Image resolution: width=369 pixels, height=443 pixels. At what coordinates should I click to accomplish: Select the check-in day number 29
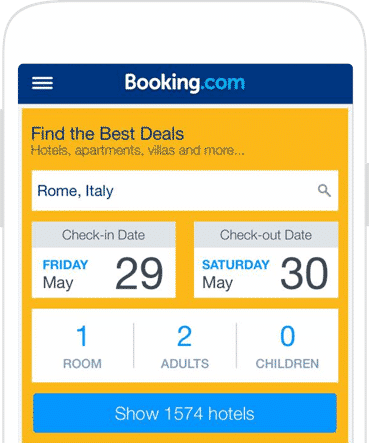pos(139,274)
